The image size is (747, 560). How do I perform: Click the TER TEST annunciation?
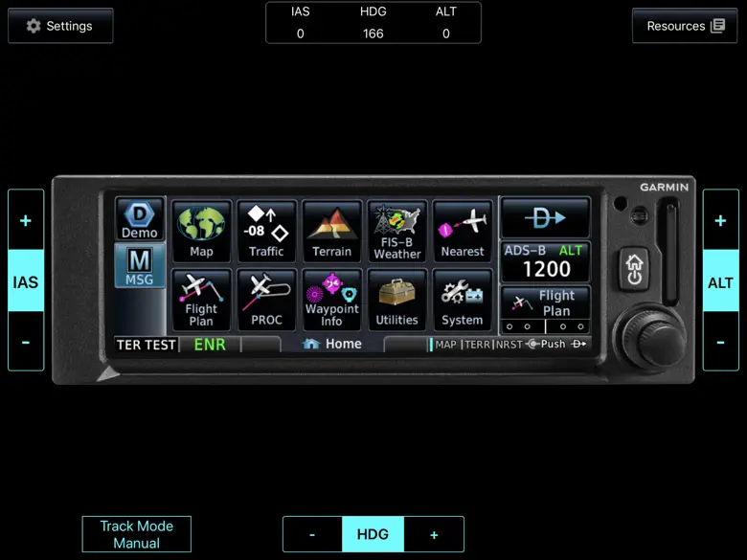point(147,345)
